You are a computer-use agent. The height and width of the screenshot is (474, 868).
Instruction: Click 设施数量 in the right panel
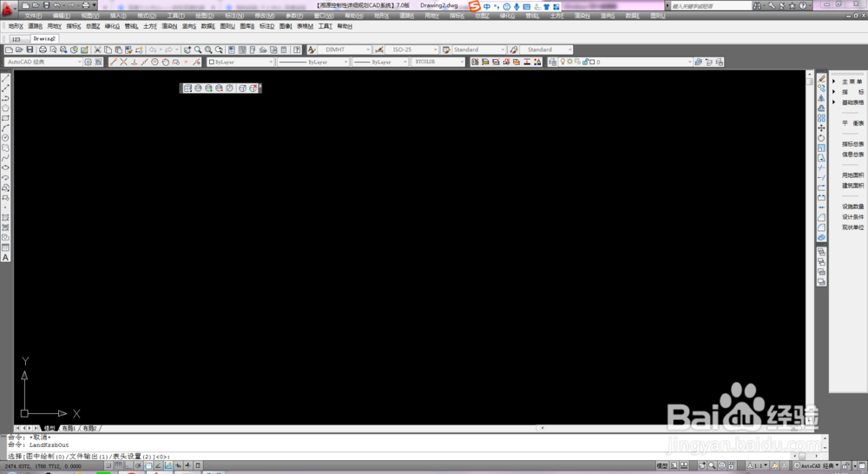pos(852,207)
